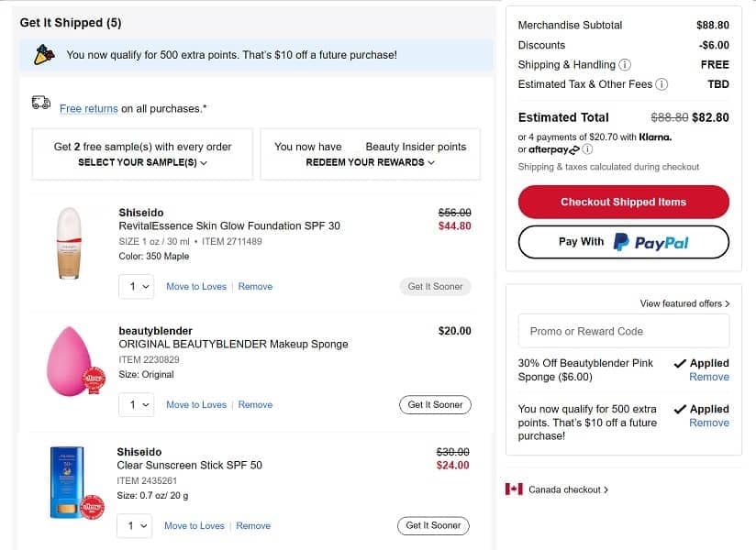Click the Canada flag icon
This screenshot has height=550, width=756.
(x=514, y=489)
